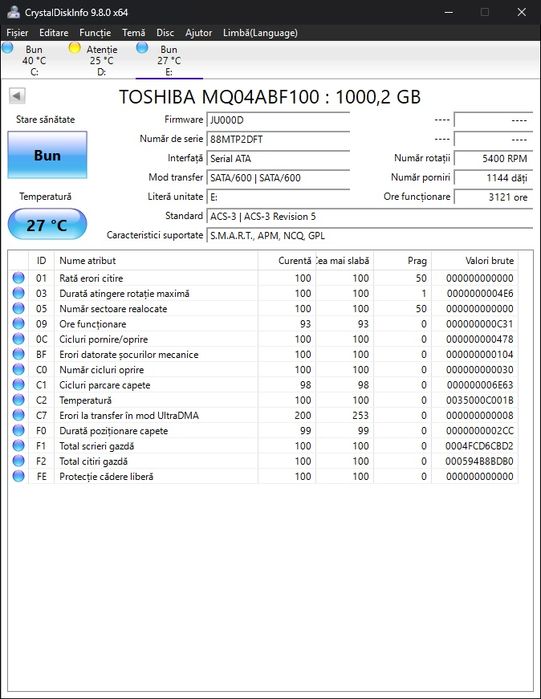Click status orb of attribute 09 Ore funcționare
The width and height of the screenshot is (541, 699).
pyautogui.click(x=18, y=324)
